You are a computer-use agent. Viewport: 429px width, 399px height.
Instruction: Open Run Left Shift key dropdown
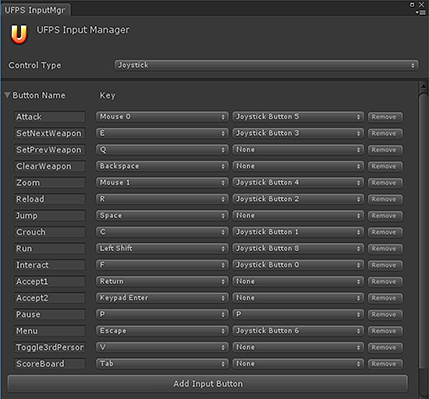click(162, 248)
